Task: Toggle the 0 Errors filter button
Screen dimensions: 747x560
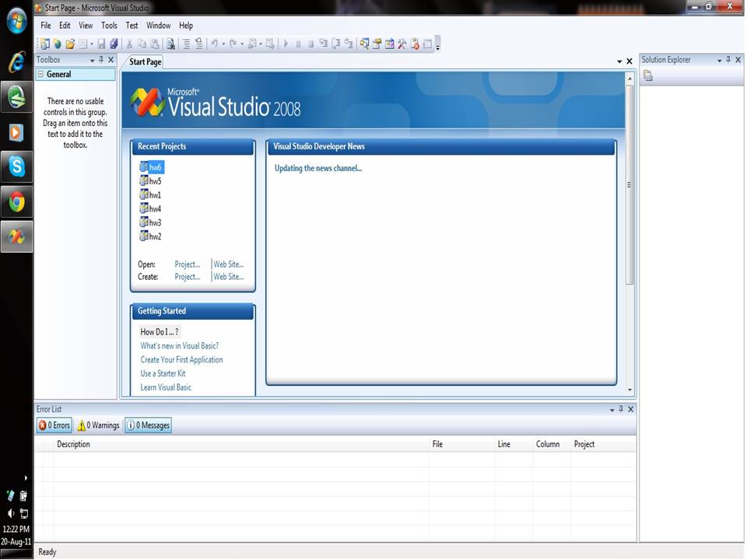Action: pos(54,425)
